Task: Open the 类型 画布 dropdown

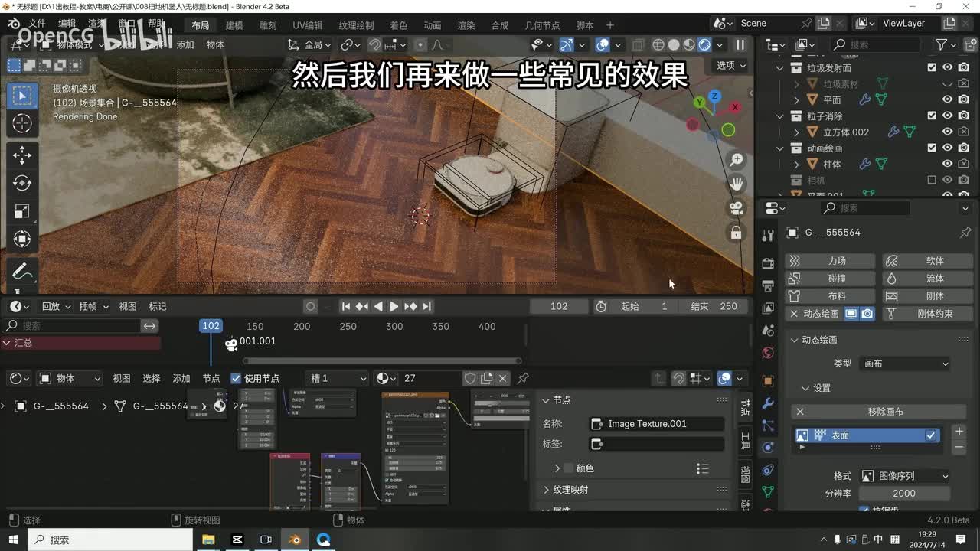Action: pyautogui.click(x=905, y=364)
